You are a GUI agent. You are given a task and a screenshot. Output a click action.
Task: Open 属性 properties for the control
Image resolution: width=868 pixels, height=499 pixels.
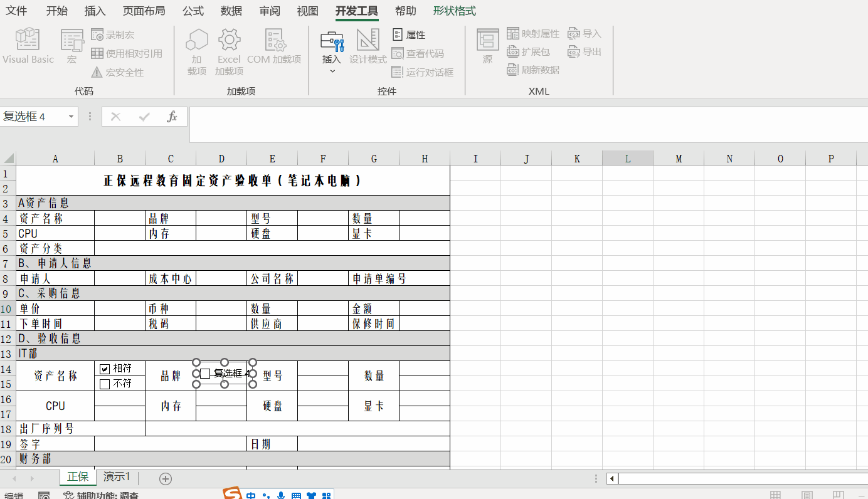click(x=409, y=35)
